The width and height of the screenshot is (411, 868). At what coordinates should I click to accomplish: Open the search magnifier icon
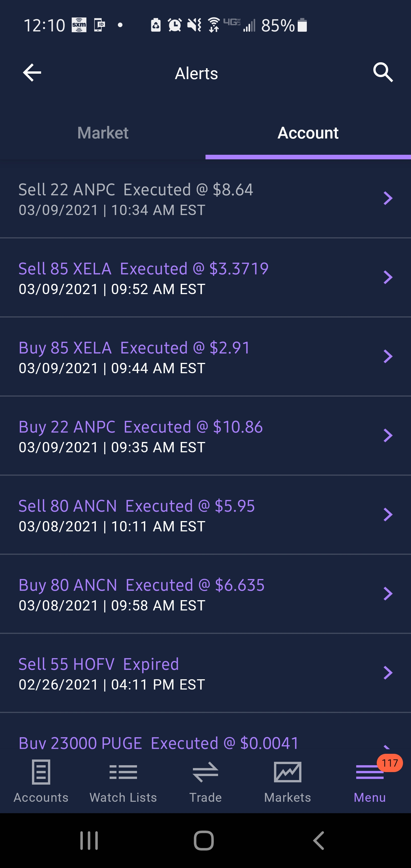point(383,72)
